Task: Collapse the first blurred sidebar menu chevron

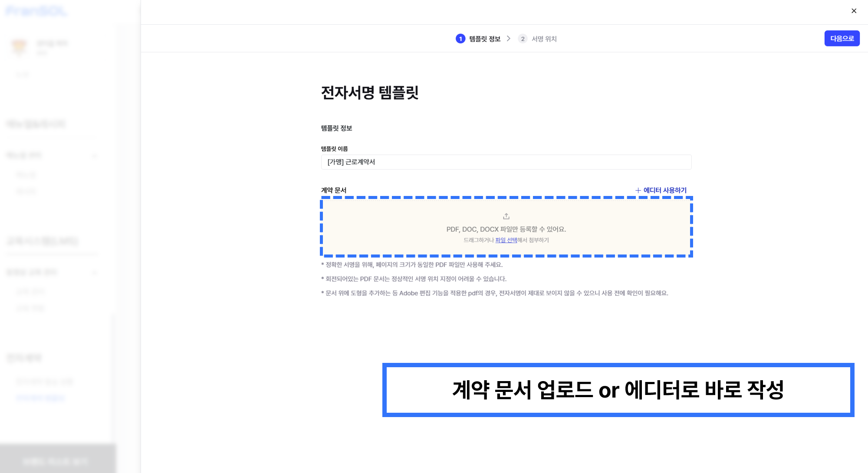Action: [95, 156]
